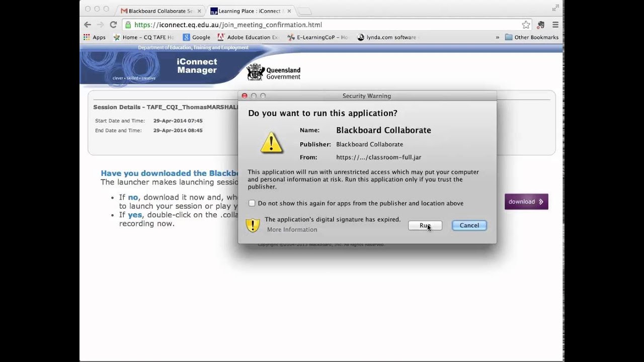Enter fullscreen with the window corner arrows
Screen dimensions: 644x362
[555, 8]
